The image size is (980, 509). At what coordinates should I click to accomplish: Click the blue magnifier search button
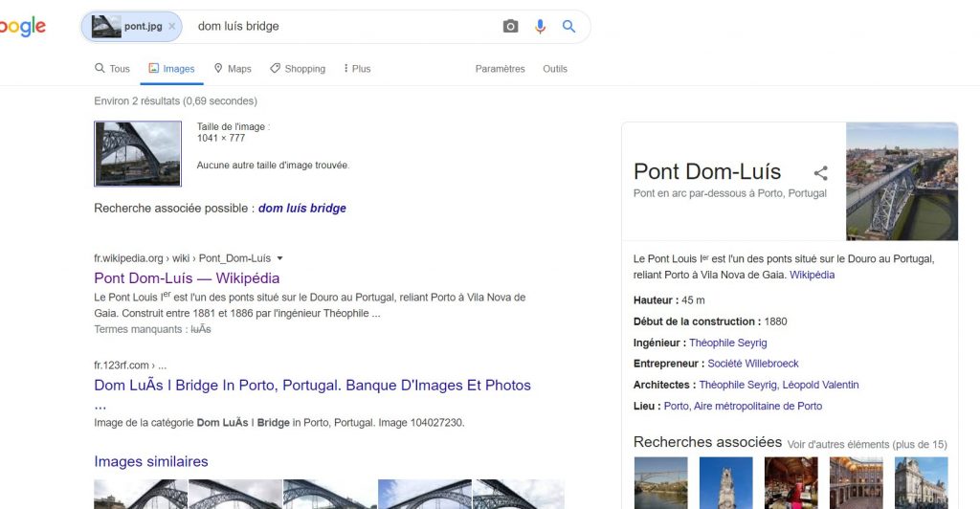pyautogui.click(x=568, y=27)
